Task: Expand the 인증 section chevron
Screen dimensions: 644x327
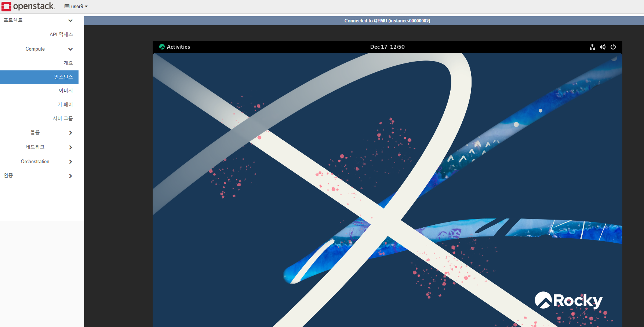Action: 70,176
